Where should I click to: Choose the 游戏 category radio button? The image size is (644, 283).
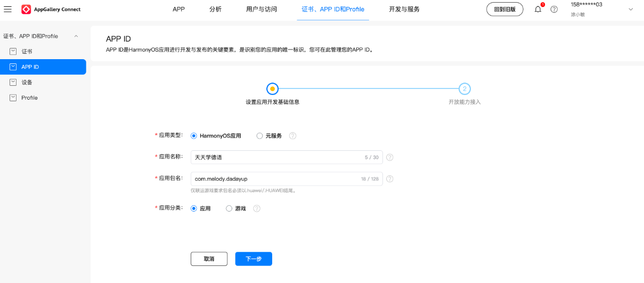click(x=230, y=208)
